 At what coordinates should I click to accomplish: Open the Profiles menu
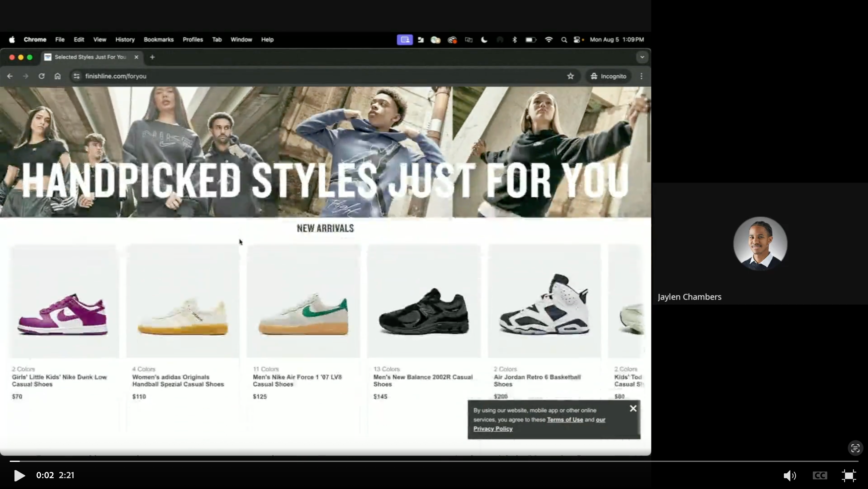coord(193,40)
